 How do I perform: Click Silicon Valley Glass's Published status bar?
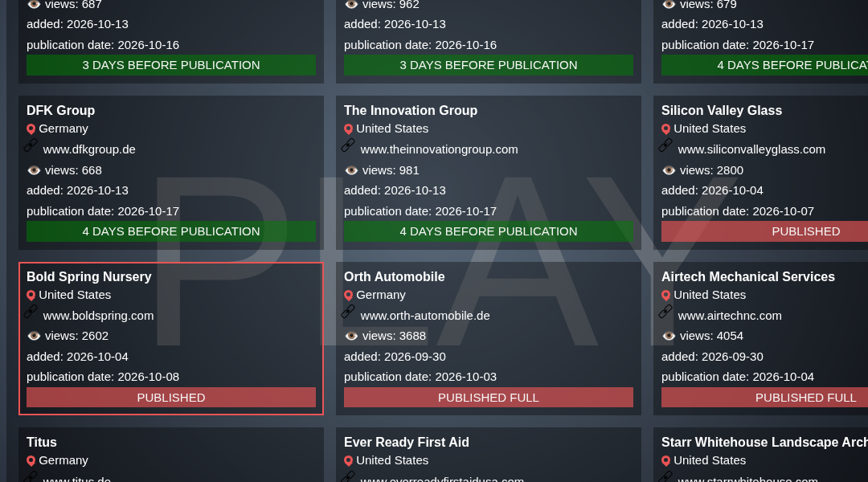tap(764, 231)
